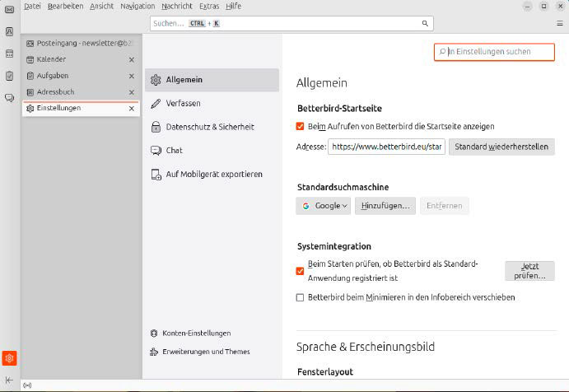This screenshot has width=569, height=392.
Task: Open the Tasks space icon
Action: coord(9,76)
